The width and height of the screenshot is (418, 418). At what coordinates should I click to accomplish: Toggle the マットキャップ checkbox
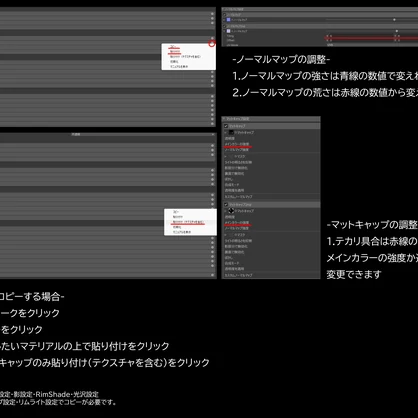[226, 126]
